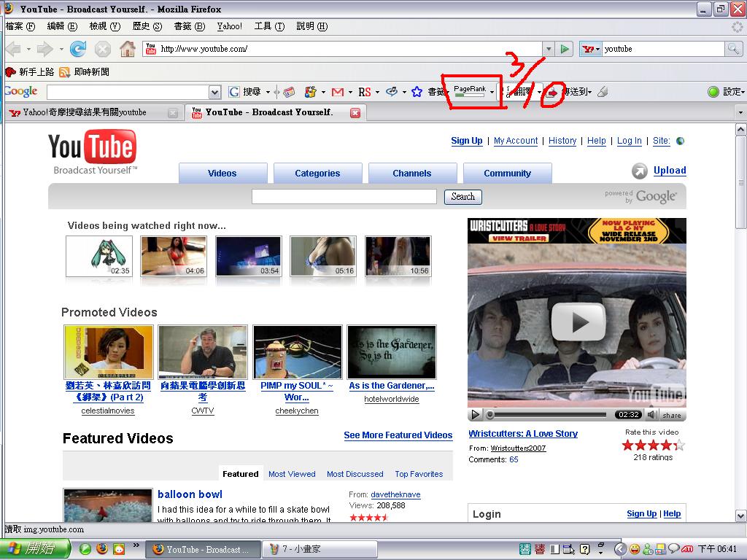
Task: Click the link icon in Google toolbar
Action: pos(392,91)
